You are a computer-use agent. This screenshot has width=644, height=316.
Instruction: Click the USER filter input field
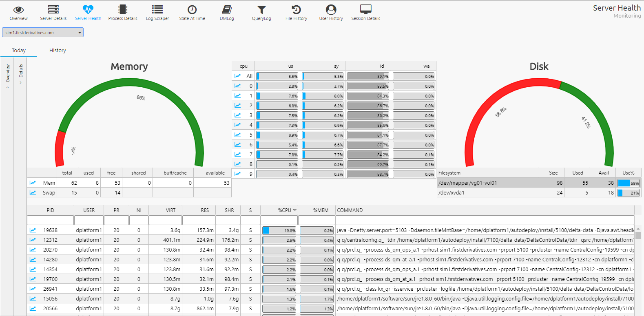pos(89,220)
